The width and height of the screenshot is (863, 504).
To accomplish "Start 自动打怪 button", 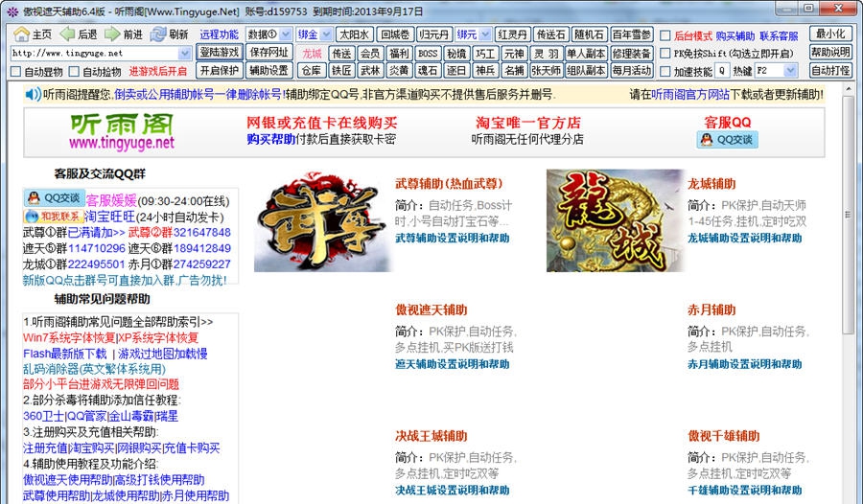I will coord(830,71).
